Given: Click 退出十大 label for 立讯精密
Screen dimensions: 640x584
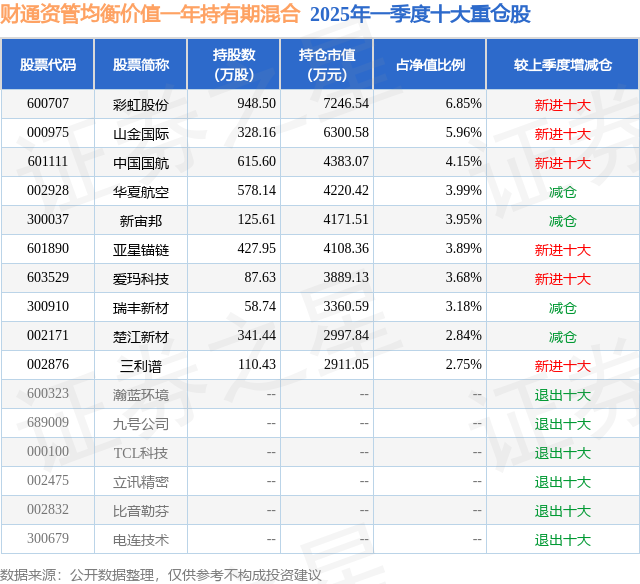Looking at the screenshot, I should point(562,481).
